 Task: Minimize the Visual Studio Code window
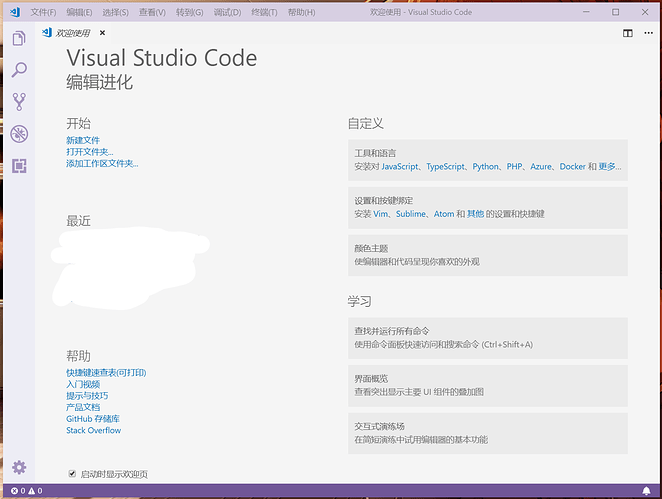coord(586,12)
